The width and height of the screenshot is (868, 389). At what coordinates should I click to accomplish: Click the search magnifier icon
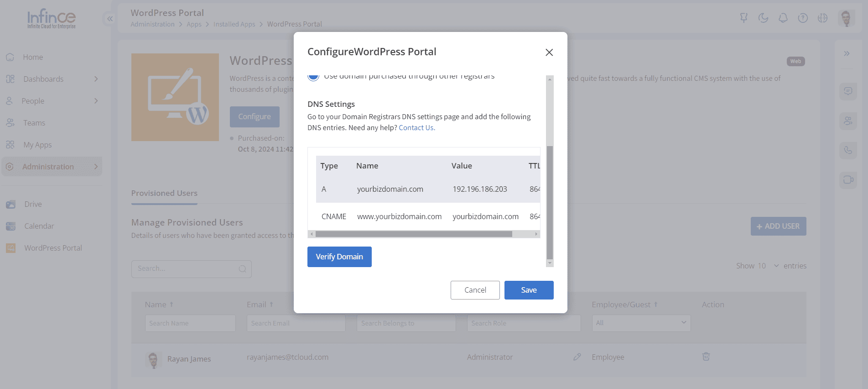click(242, 269)
